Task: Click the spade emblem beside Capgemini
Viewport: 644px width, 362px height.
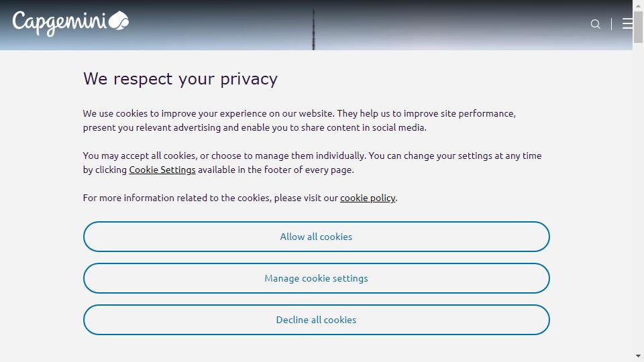Action: (x=119, y=21)
